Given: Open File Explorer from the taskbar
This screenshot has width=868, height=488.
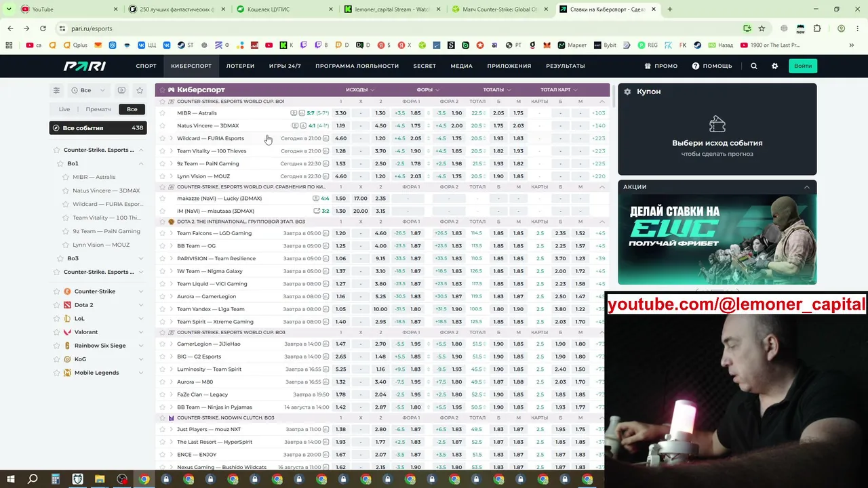Looking at the screenshot, I should coord(100,479).
